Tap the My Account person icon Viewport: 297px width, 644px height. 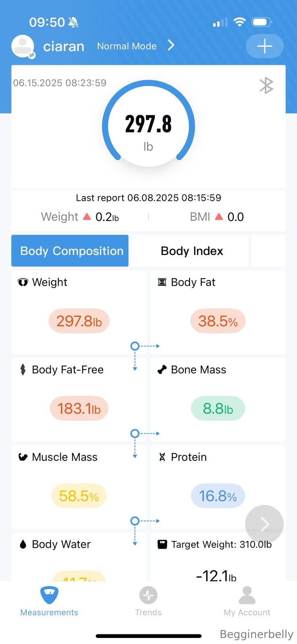coord(247,595)
